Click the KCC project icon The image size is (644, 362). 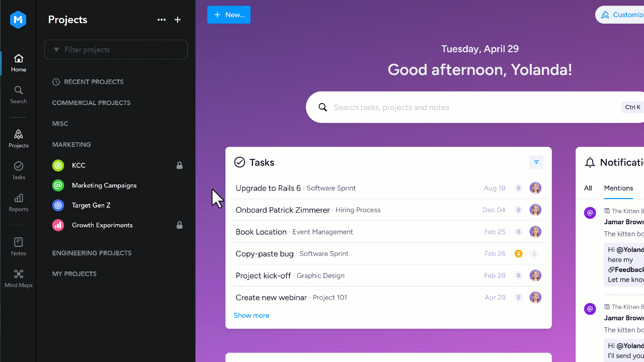58,165
